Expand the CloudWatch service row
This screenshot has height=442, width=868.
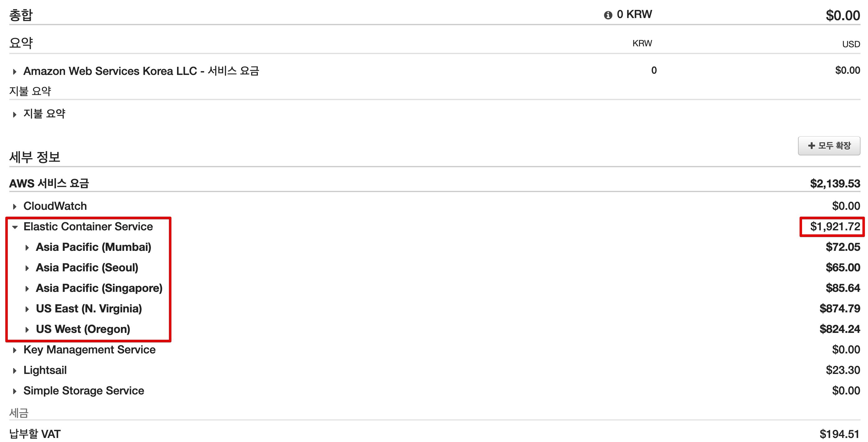pyautogui.click(x=15, y=206)
